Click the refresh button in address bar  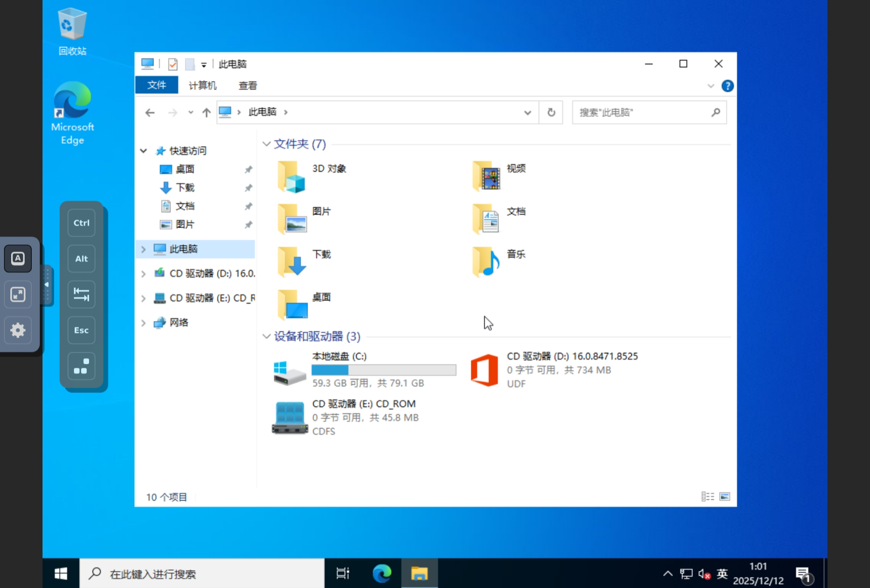click(x=551, y=112)
